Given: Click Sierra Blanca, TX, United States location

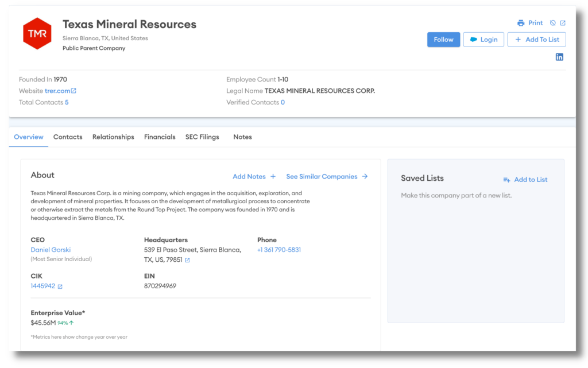Looking at the screenshot, I should tap(105, 38).
